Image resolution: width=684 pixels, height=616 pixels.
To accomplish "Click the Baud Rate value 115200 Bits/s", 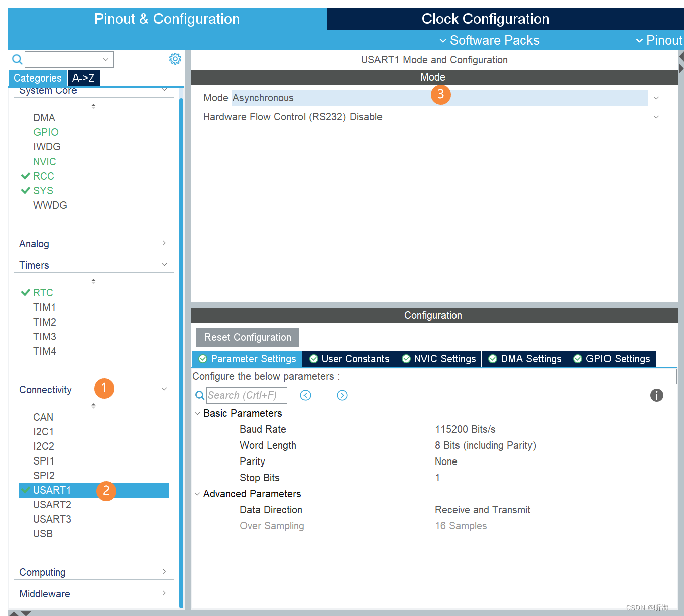I will pyautogui.click(x=465, y=429).
